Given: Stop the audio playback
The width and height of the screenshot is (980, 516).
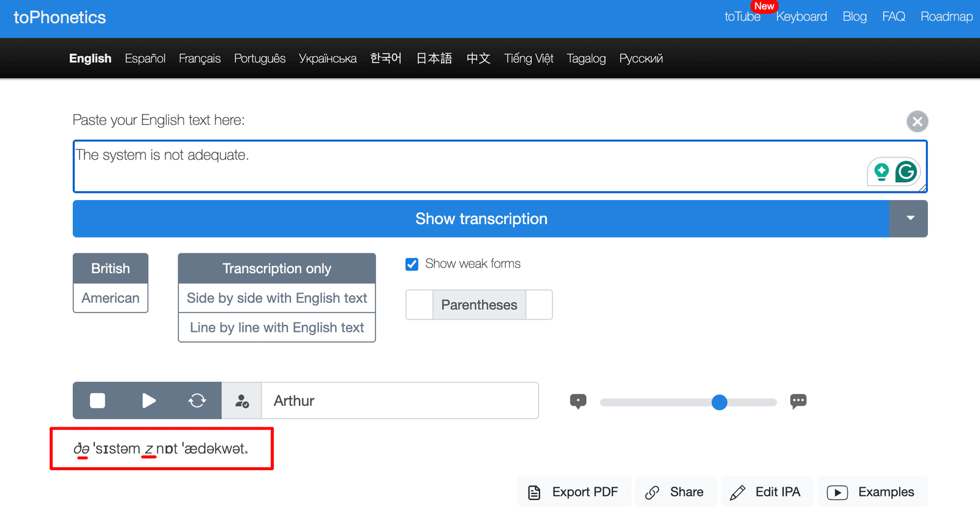Looking at the screenshot, I should click(x=97, y=401).
